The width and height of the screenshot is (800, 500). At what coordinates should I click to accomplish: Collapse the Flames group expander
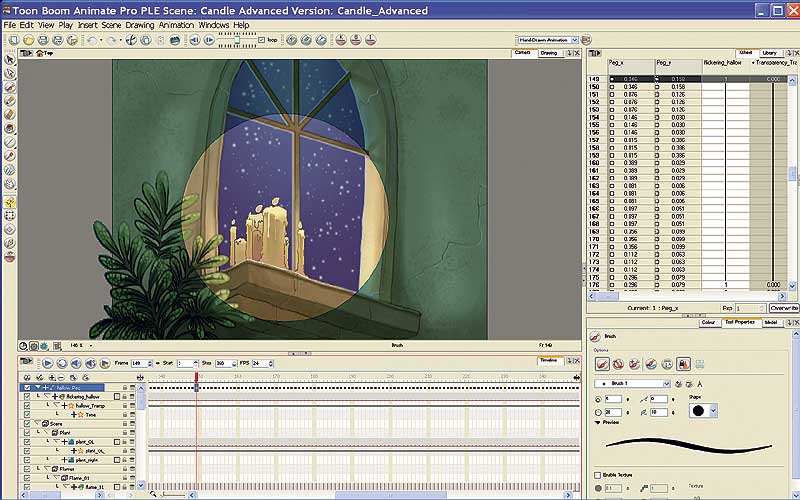point(46,469)
